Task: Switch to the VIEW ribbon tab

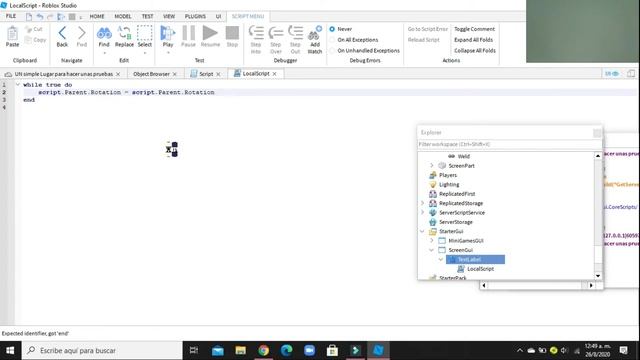Action: coord(169,16)
